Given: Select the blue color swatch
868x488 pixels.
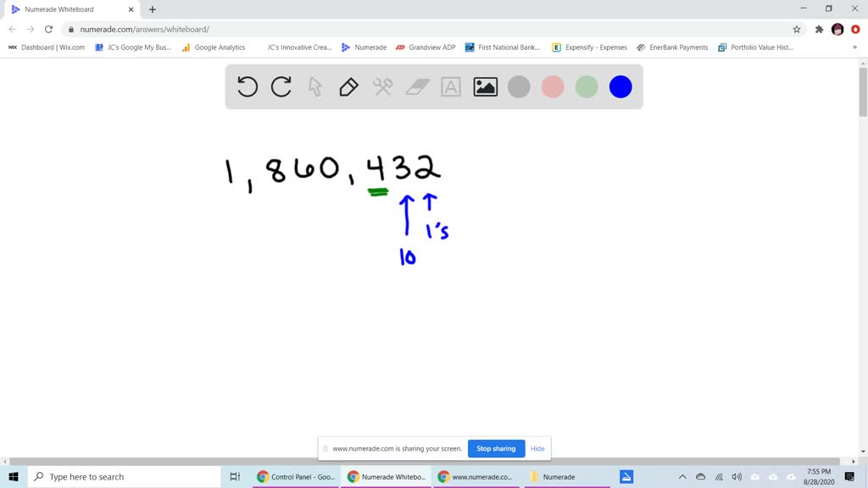Looking at the screenshot, I should pyautogui.click(x=620, y=86).
